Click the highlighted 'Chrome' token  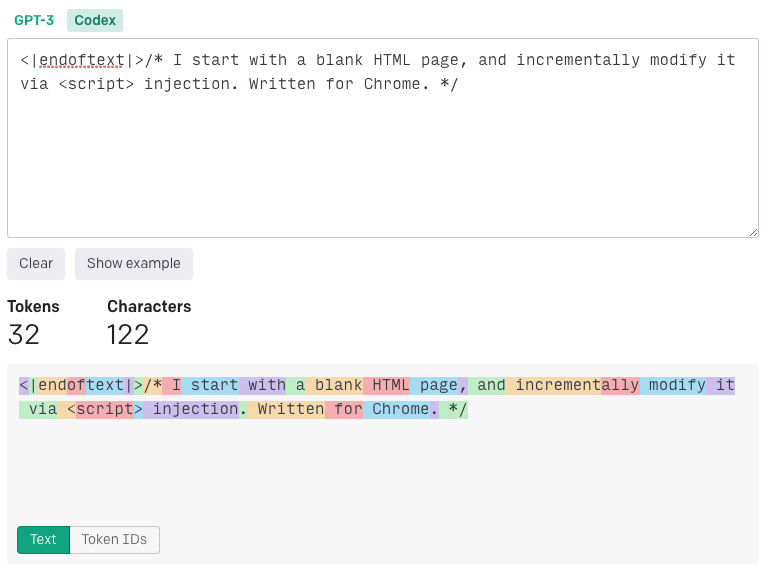(399, 409)
